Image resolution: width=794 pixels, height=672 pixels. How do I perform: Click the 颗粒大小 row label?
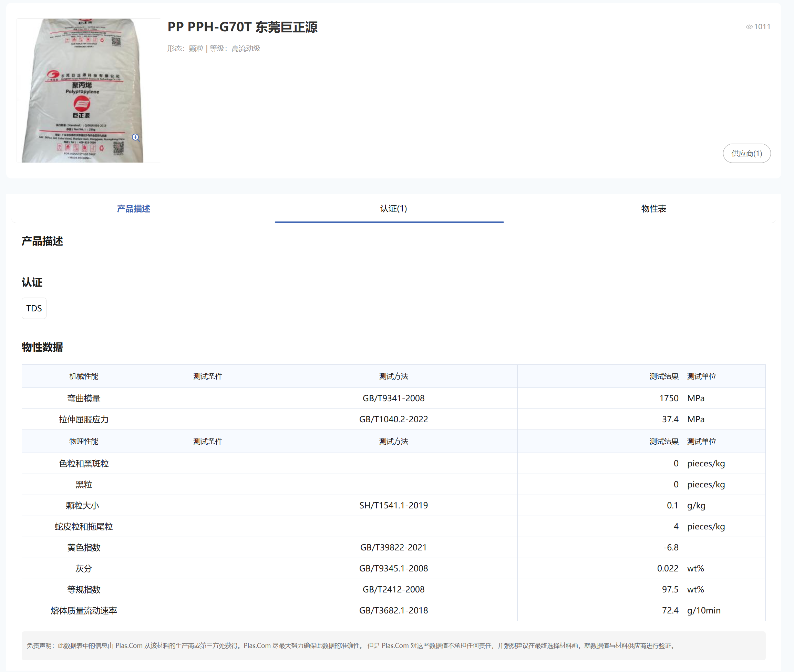click(x=82, y=505)
